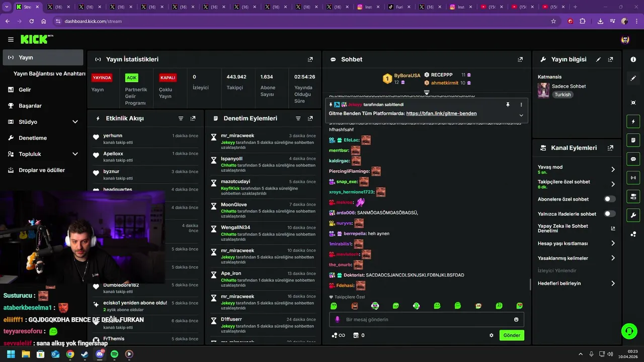Click the wrench icon in right sidebar
Viewport: 644px width, 362px height.
[633, 215]
